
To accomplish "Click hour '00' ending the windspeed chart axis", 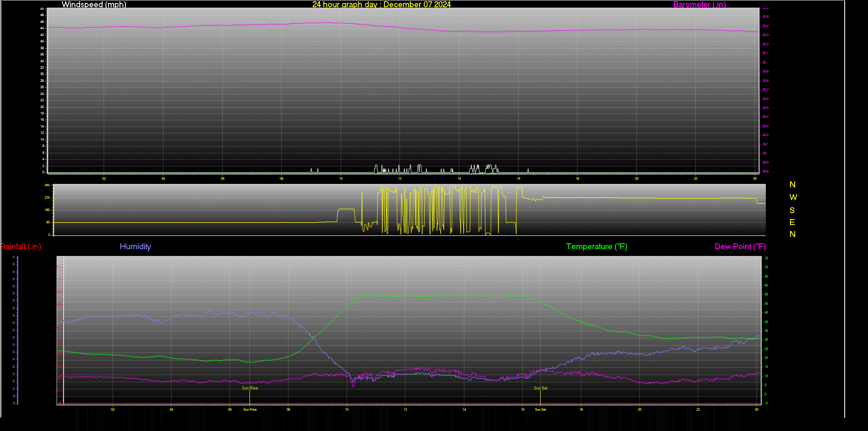I will pyautogui.click(x=755, y=178).
